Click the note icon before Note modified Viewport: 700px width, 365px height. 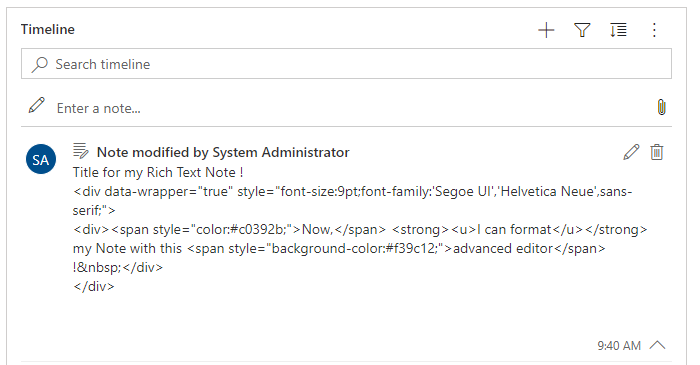click(x=81, y=151)
